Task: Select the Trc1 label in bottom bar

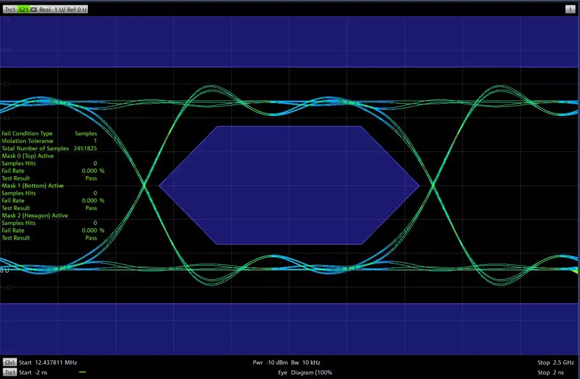Action: coord(10,372)
